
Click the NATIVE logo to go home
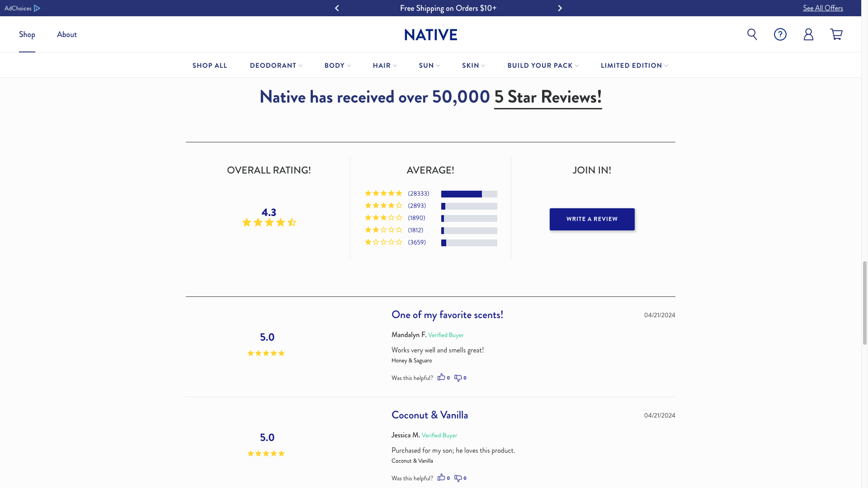point(431,35)
